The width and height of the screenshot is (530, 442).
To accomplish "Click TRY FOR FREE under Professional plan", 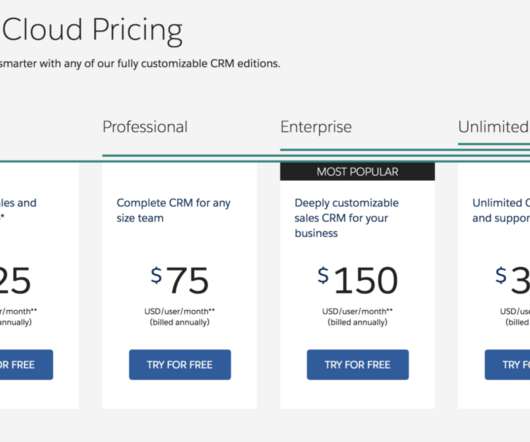I will coord(180,365).
